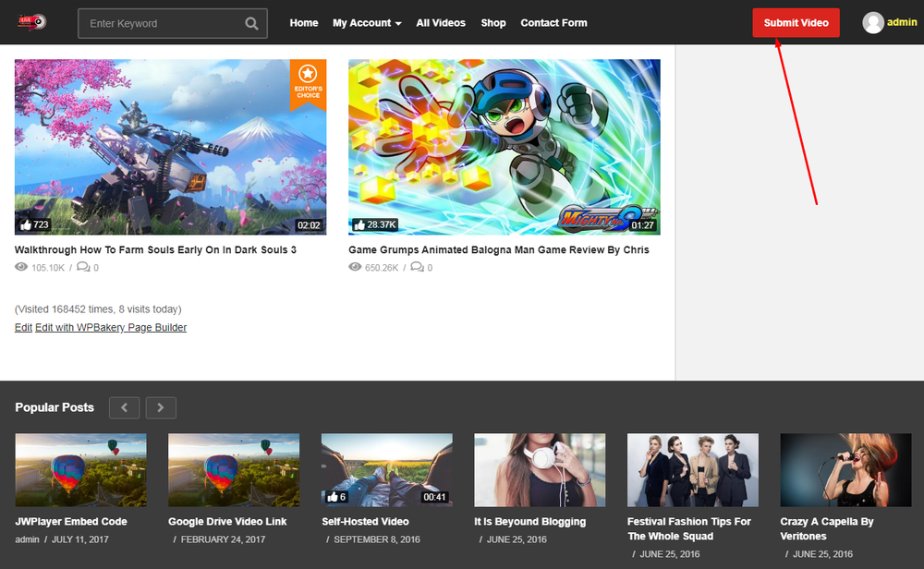Click the Popular Posts heading
The height and width of the screenshot is (569, 924).
tap(55, 407)
